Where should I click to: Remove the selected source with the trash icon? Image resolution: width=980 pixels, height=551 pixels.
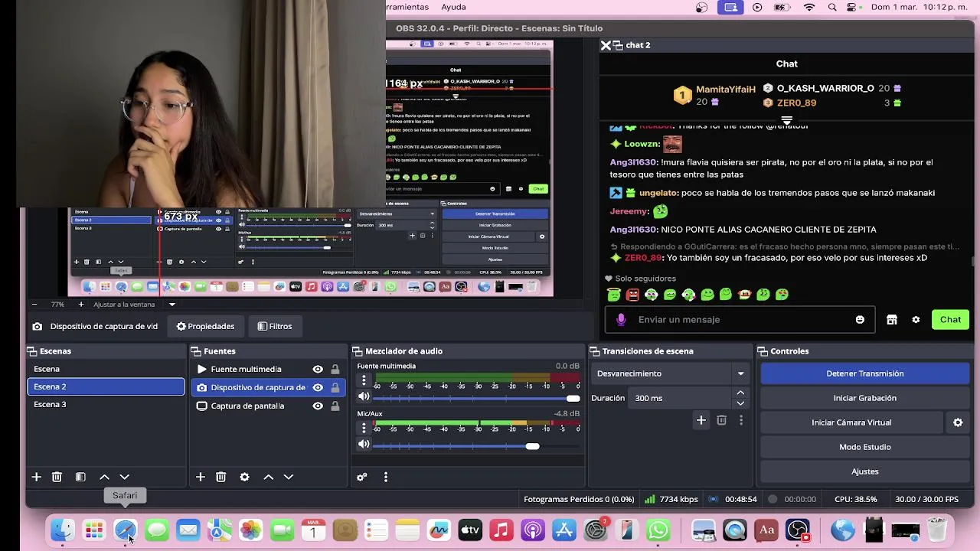(220, 477)
